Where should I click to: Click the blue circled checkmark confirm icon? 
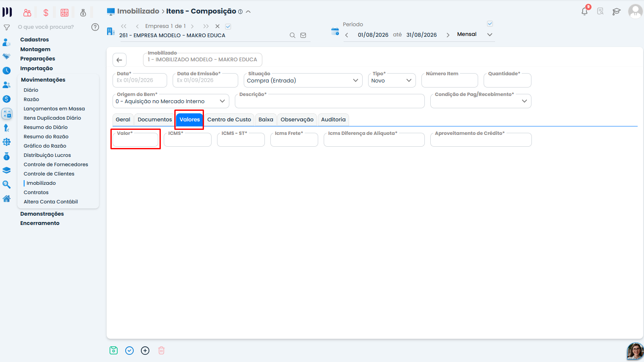(129, 350)
